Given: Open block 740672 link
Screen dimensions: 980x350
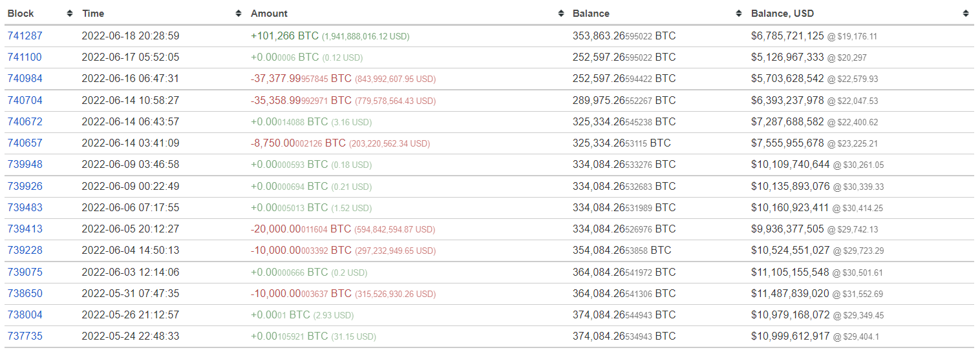Looking at the screenshot, I should (x=25, y=122).
